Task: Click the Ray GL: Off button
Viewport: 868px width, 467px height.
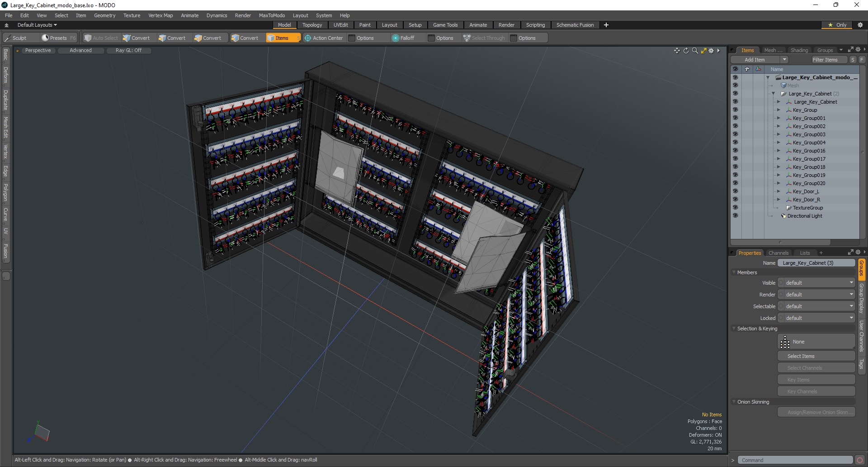Action: point(128,50)
